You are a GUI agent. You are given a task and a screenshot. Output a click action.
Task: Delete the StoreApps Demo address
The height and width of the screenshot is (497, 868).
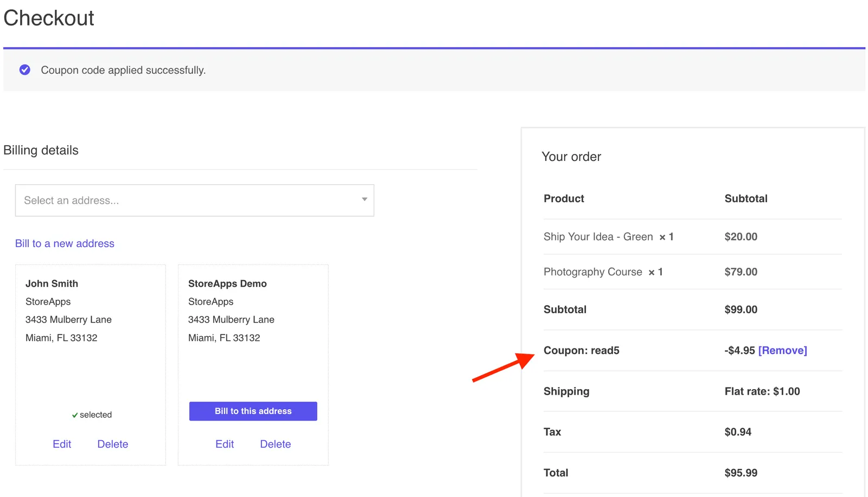click(276, 444)
